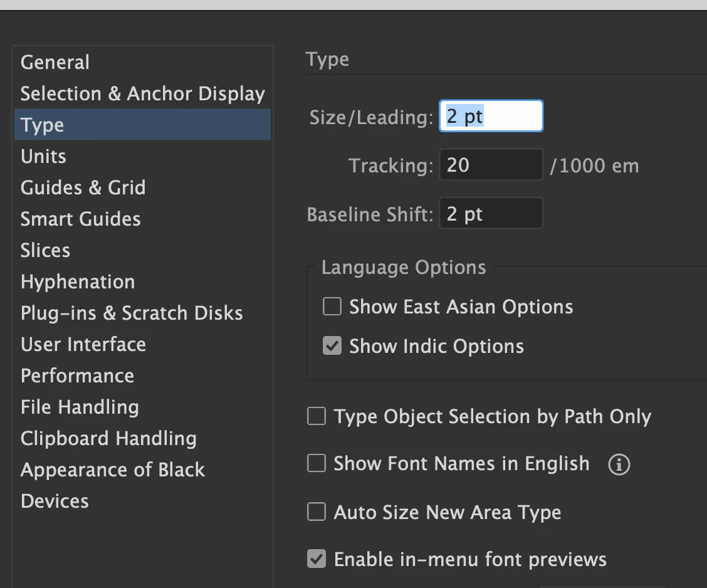Select Selection & Anchor Display category

(142, 93)
